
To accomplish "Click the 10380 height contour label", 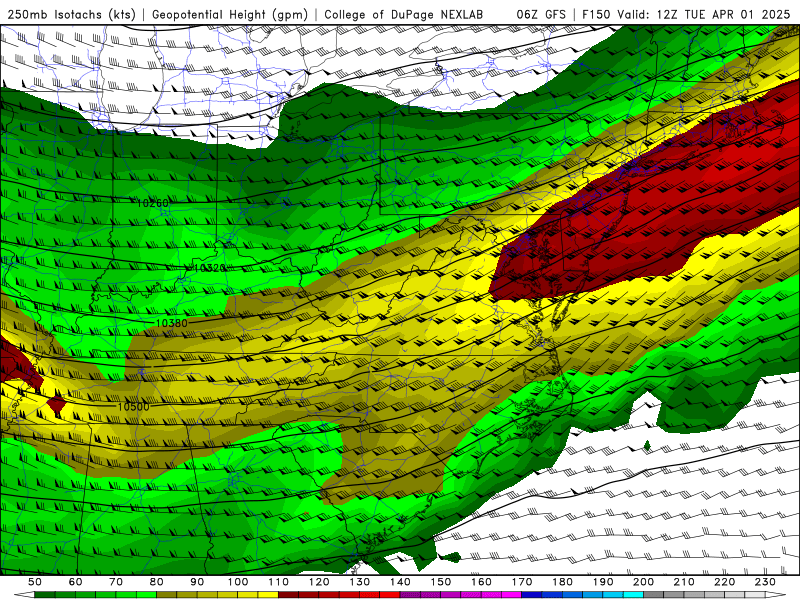I will pyautogui.click(x=171, y=323).
